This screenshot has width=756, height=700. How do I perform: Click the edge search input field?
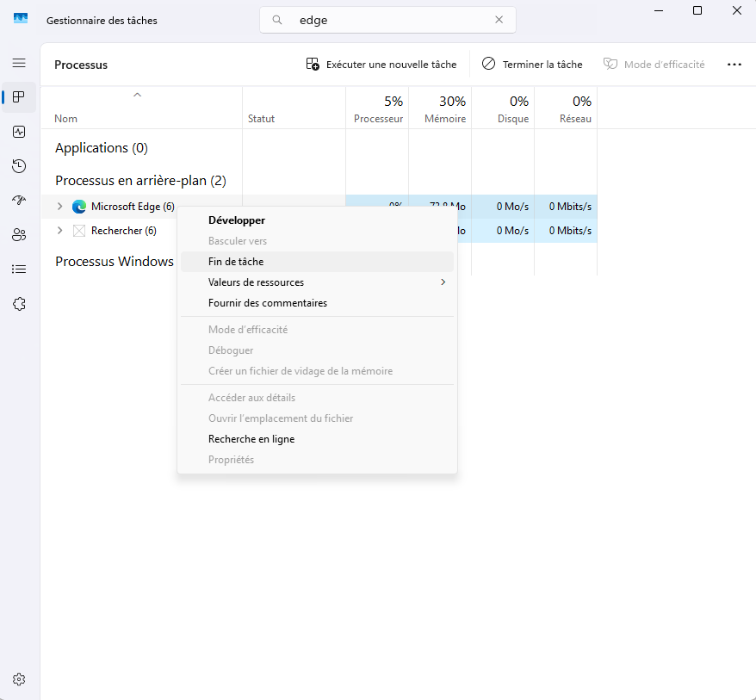coord(387,20)
